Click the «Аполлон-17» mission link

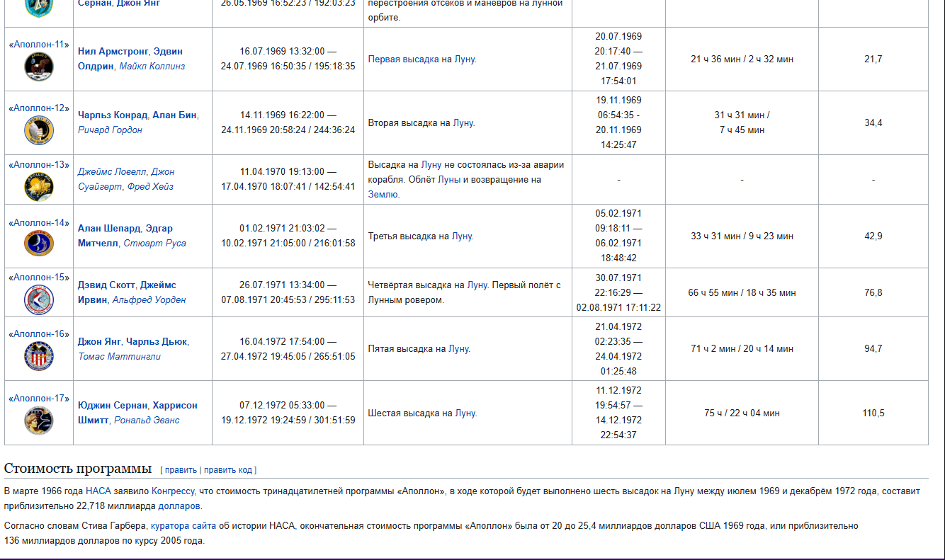pyautogui.click(x=39, y=399)
